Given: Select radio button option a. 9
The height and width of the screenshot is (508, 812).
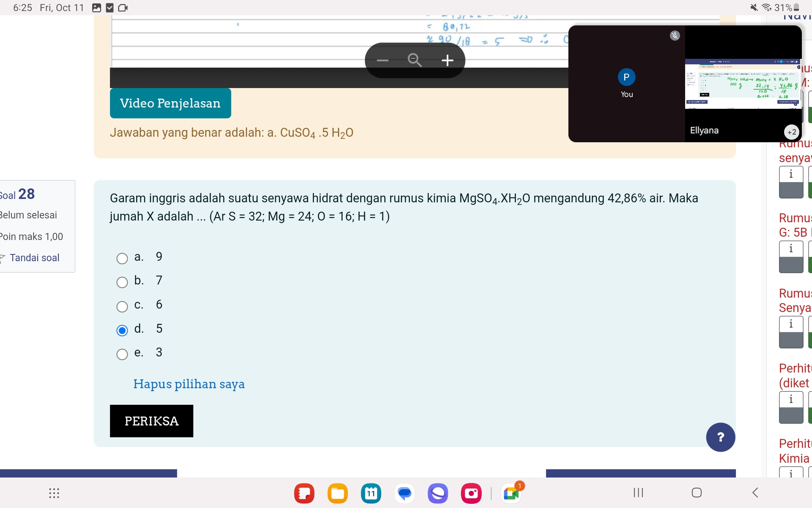Looking at the screenshot, I should [x=122, y=258].
